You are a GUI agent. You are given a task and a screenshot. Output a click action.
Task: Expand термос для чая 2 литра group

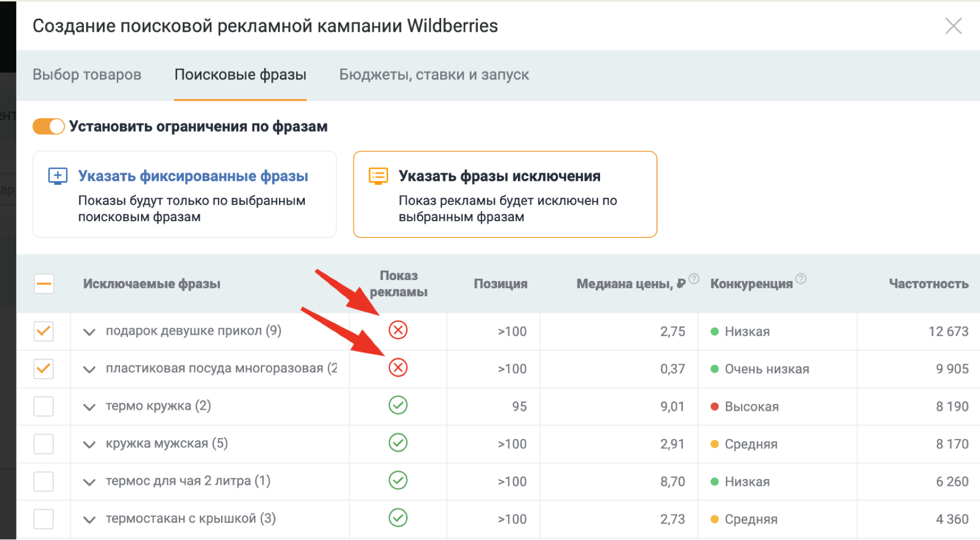point(89,482)
